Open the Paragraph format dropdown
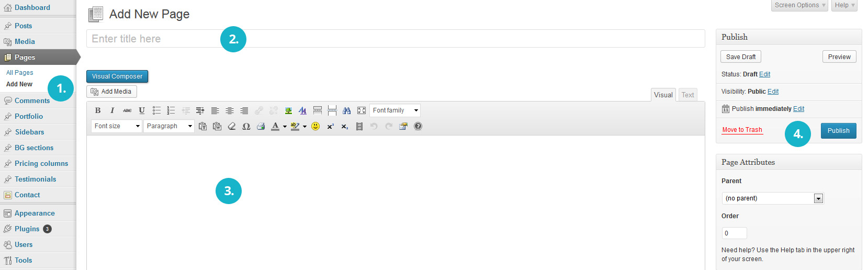 pyautogui.click(x=169, y=126)
